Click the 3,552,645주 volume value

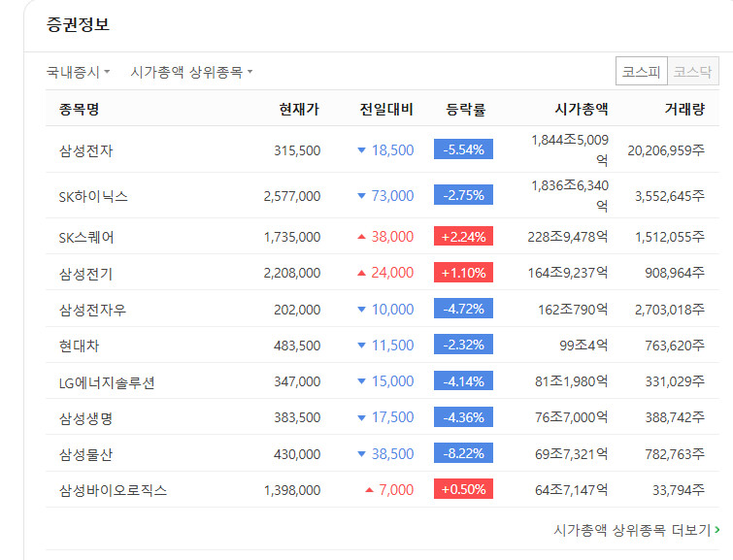670,195
